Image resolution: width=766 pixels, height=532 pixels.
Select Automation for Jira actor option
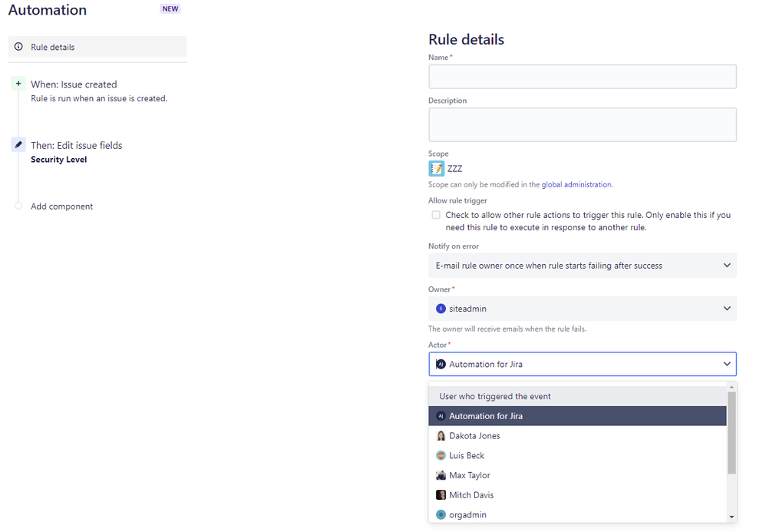click(x=577, y=416)
